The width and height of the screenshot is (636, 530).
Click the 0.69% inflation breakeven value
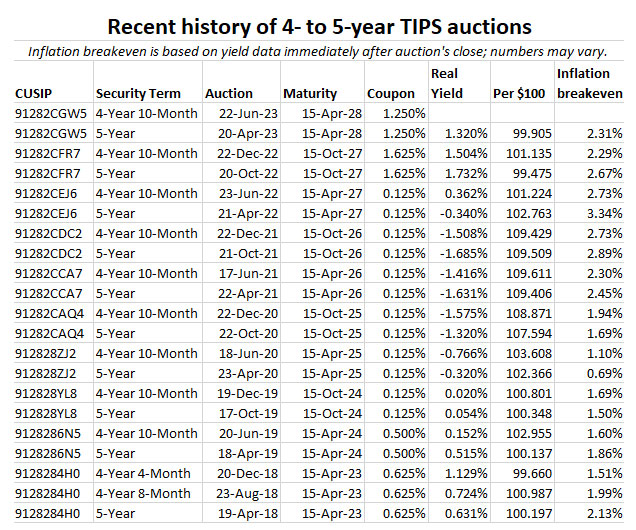point(605,373)
